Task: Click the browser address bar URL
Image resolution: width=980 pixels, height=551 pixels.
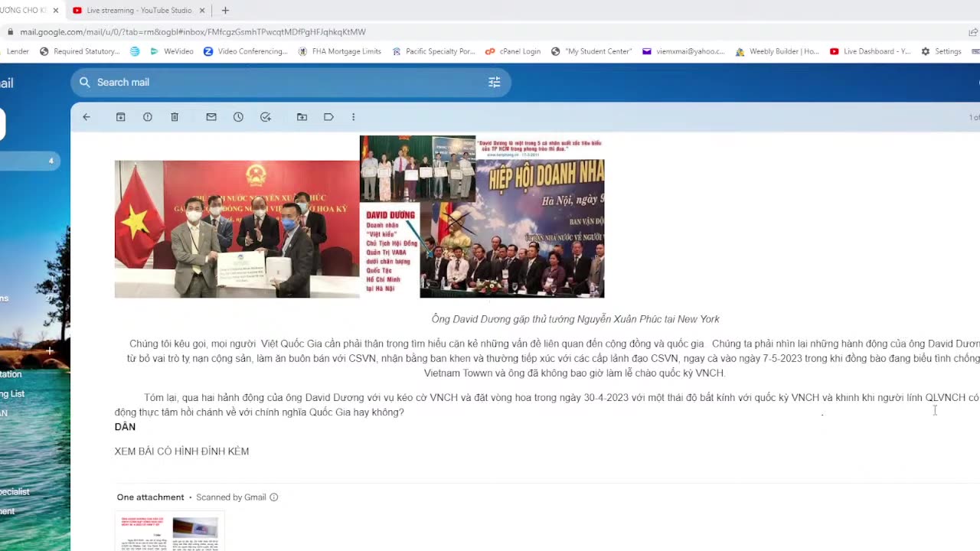Action: (x=193, y=32)
